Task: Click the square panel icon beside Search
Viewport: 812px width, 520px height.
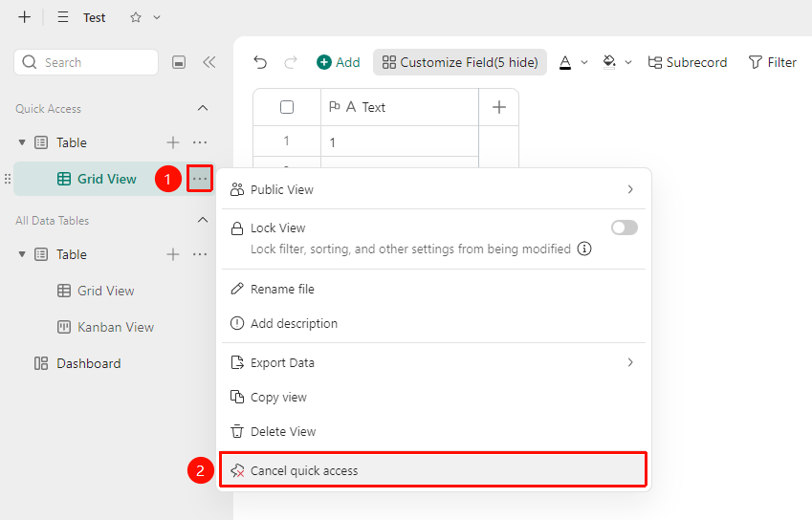Action: [x=179, y=62]
